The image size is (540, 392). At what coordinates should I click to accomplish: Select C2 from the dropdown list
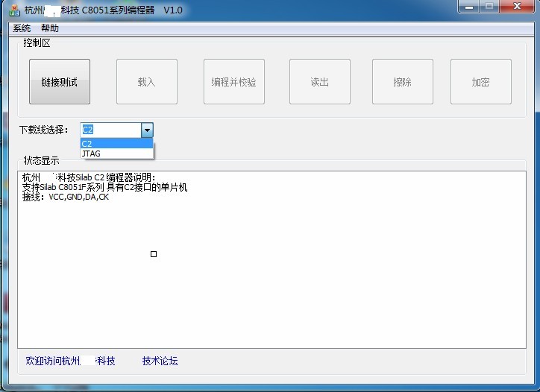[116, 143]
